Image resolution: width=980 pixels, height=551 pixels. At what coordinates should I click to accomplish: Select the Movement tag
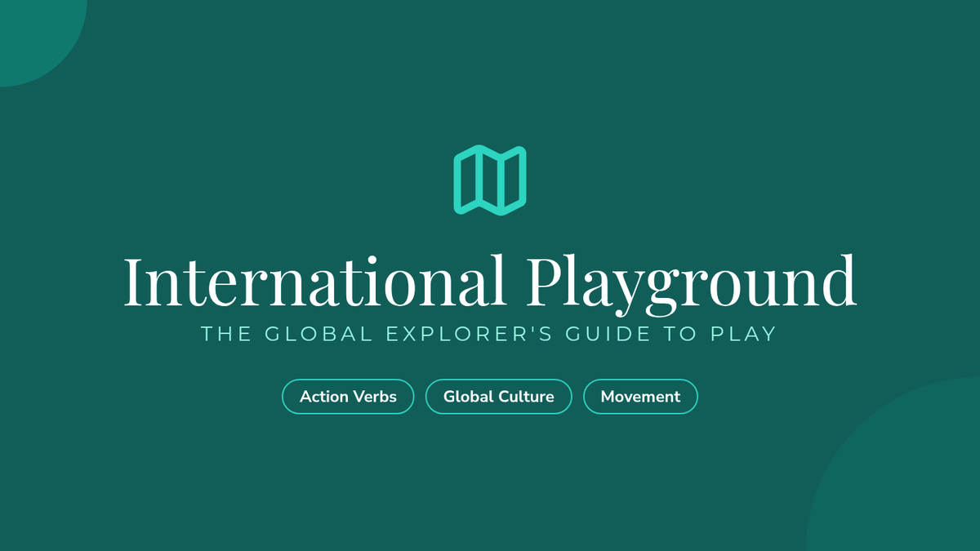point(640,397)
